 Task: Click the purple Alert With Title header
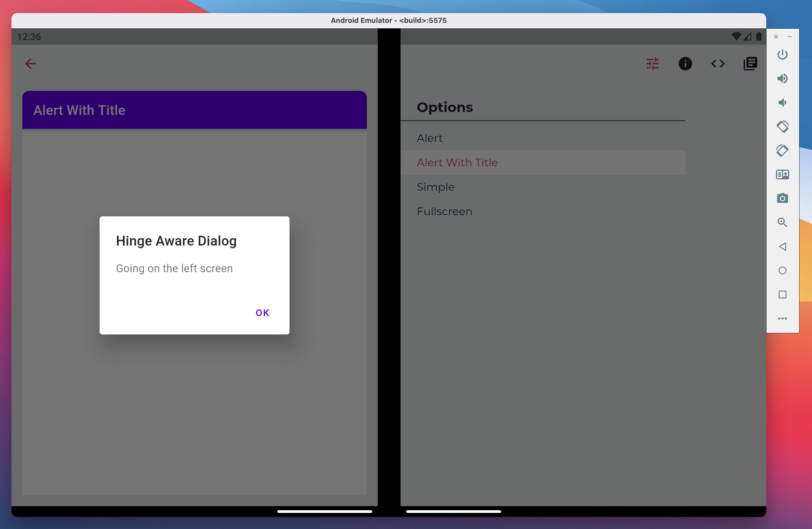pyautogui.click(x=195, y=110)
